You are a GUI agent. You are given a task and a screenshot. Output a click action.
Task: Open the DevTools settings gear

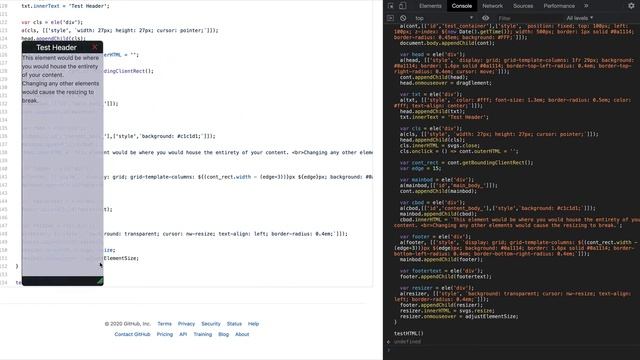tap(631, 6)
